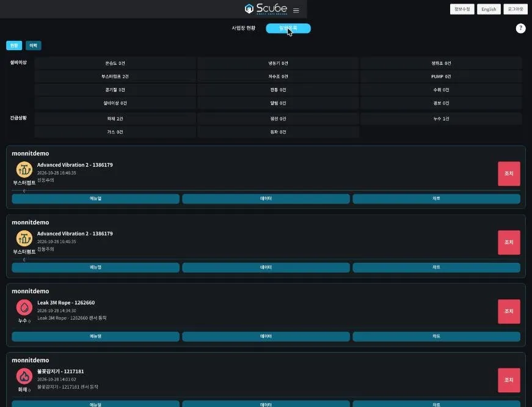The height and width of the screenshot is (407, 532).
Task: Switch to the 이력 sub-tab
Action: click(33, 45)
